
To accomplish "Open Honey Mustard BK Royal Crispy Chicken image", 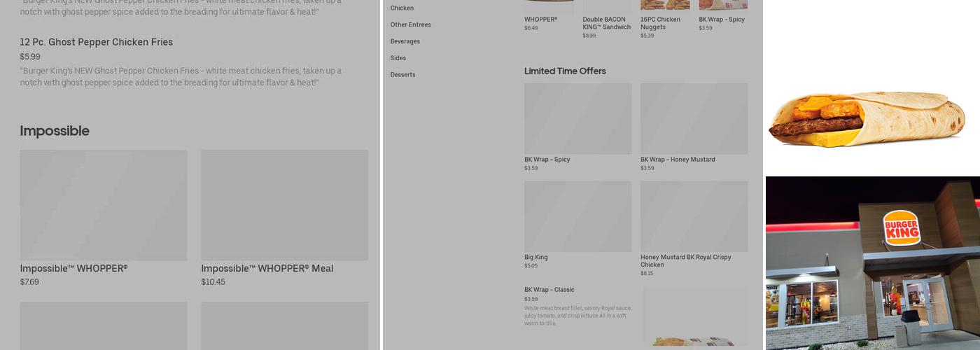I will (x=694, y=216).
